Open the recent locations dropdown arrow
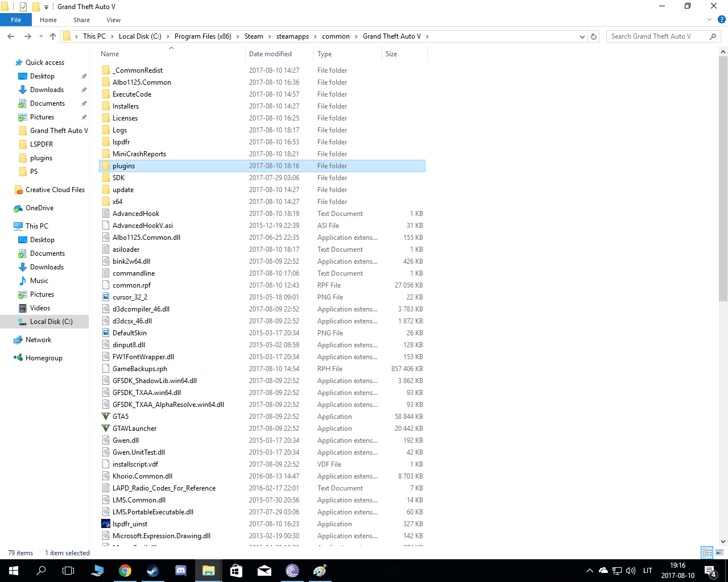The height and width of the screenshot is (582, 728). pyautogui.click(x=41, y=36)
